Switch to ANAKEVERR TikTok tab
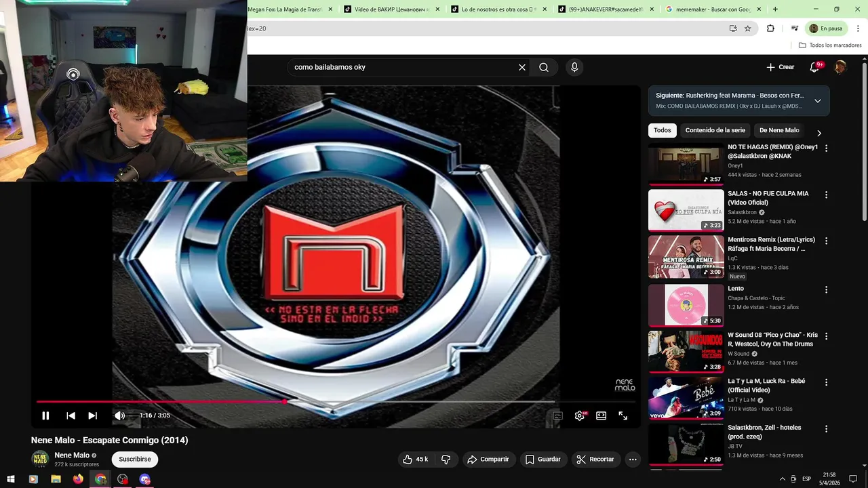The image size is (868, 488). [606, 9]
